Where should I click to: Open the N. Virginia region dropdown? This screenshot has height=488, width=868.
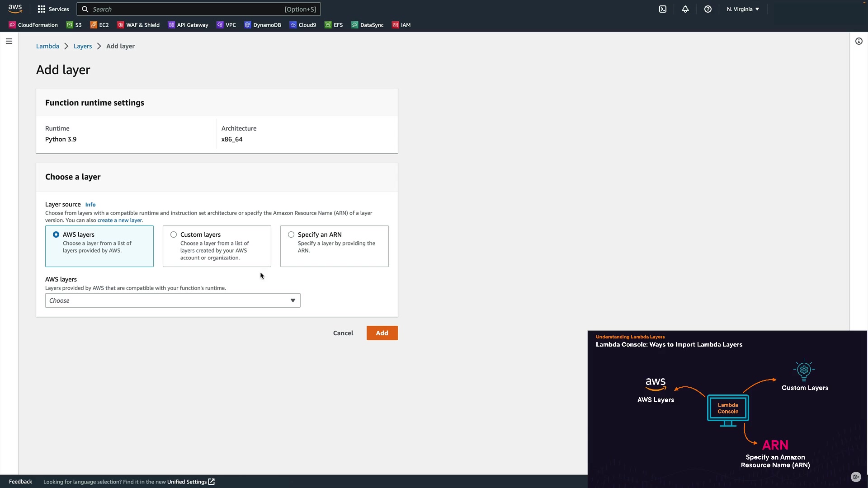(x=743, y=9)
